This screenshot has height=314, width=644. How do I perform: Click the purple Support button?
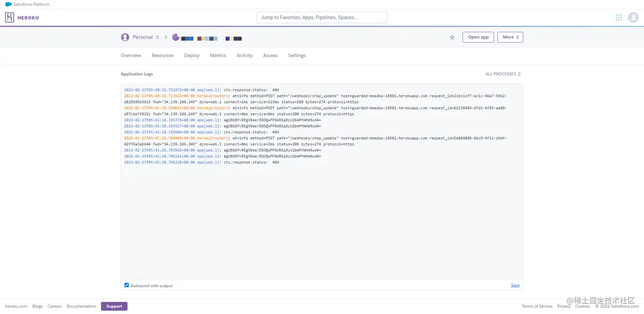tap(114, 306)
